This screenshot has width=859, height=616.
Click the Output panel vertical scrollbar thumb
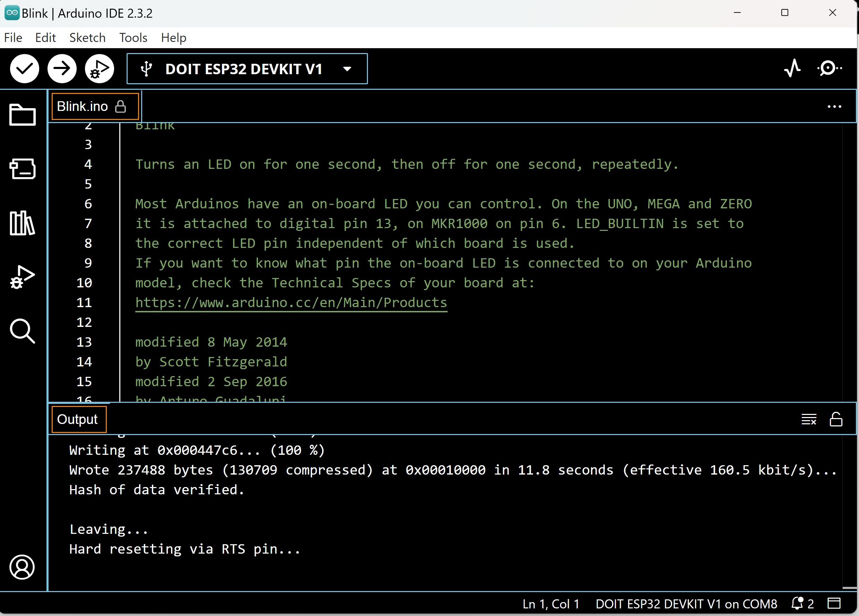pyautogui.click(x=850, y=588)
